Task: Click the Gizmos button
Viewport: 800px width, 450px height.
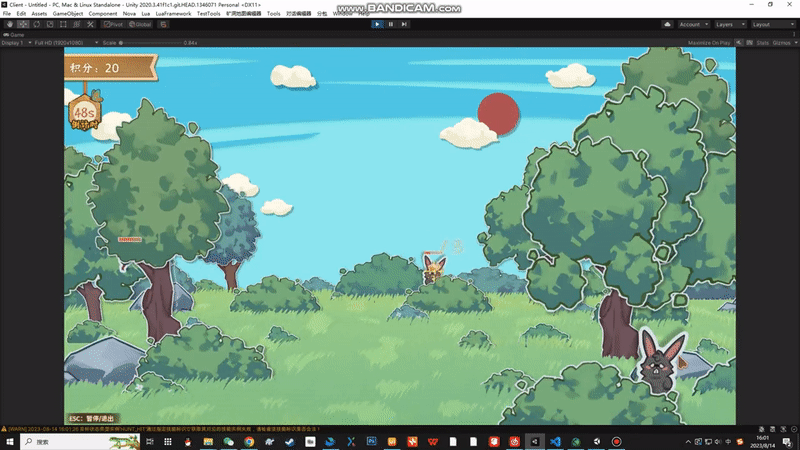Action: [783, 43]
